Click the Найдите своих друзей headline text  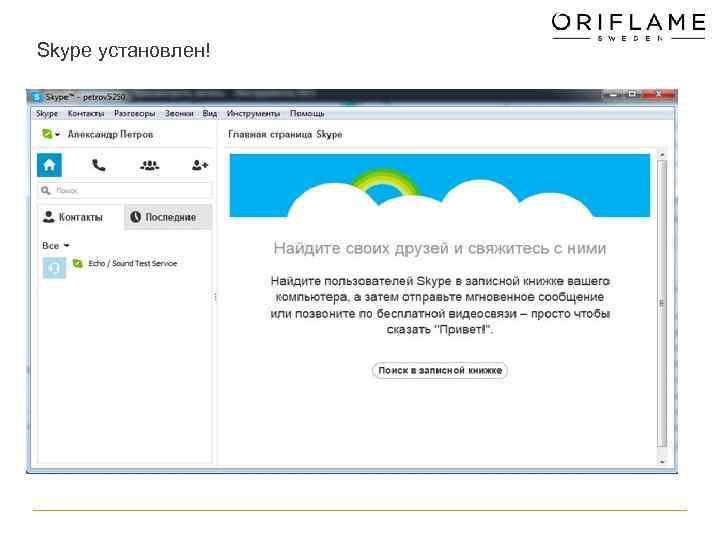click(x=439, y=248)
